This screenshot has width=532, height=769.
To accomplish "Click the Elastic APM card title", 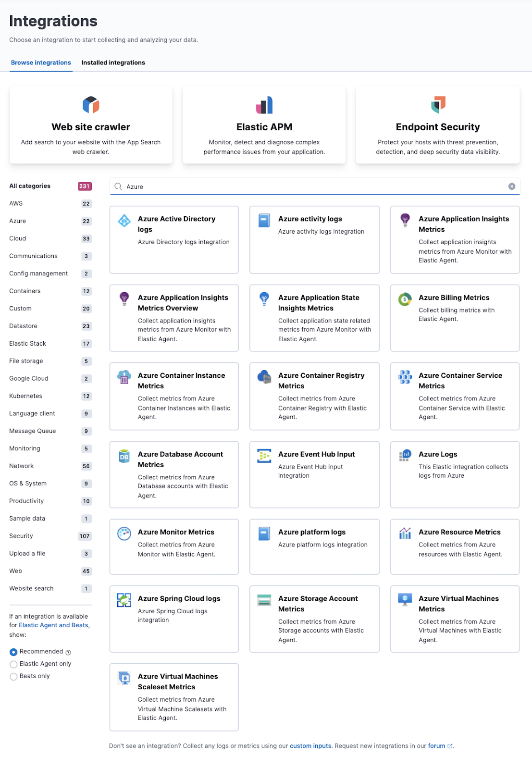I will click(x=264, y=127).
